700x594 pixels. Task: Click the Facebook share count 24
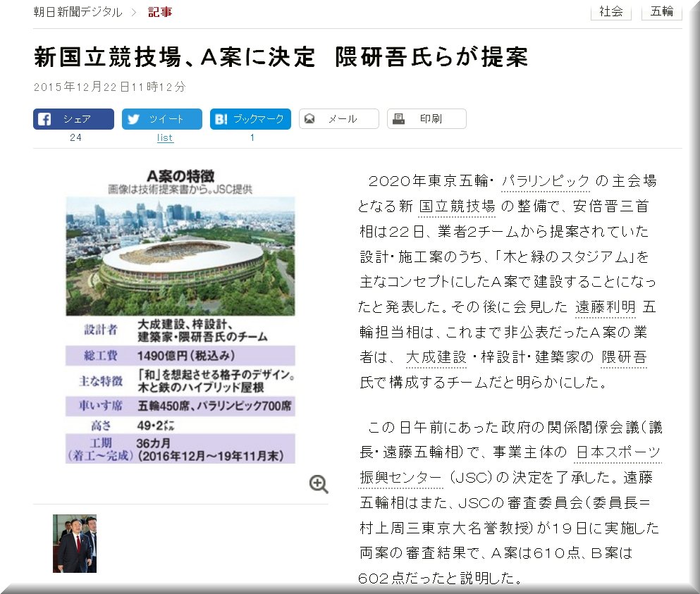pos(76,138)
